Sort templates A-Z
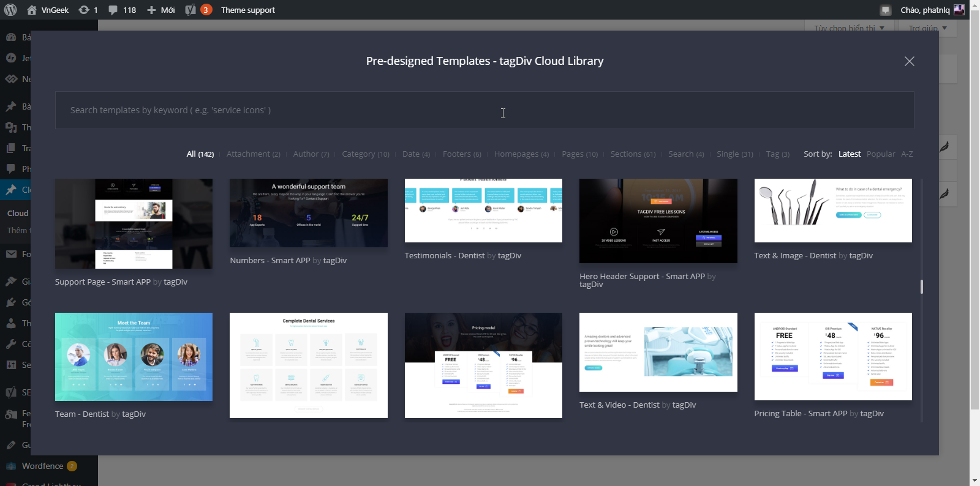The image size is (980, 486). click(x=907, y=154)
